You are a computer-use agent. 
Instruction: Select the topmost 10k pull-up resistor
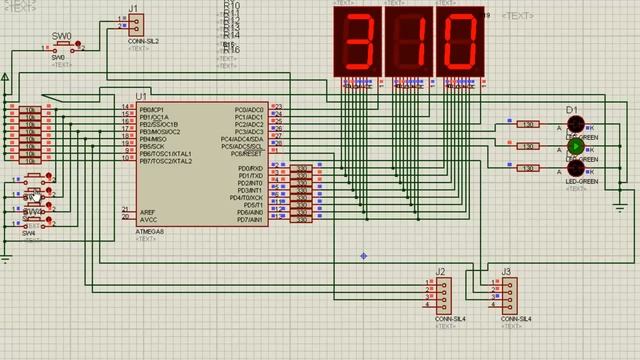pos(30,110)
